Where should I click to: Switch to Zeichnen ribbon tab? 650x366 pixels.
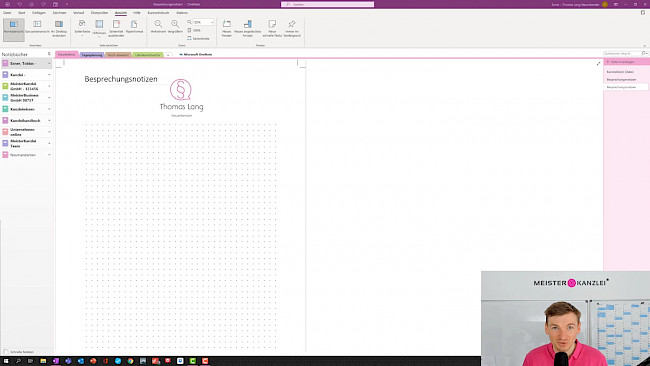59,13
